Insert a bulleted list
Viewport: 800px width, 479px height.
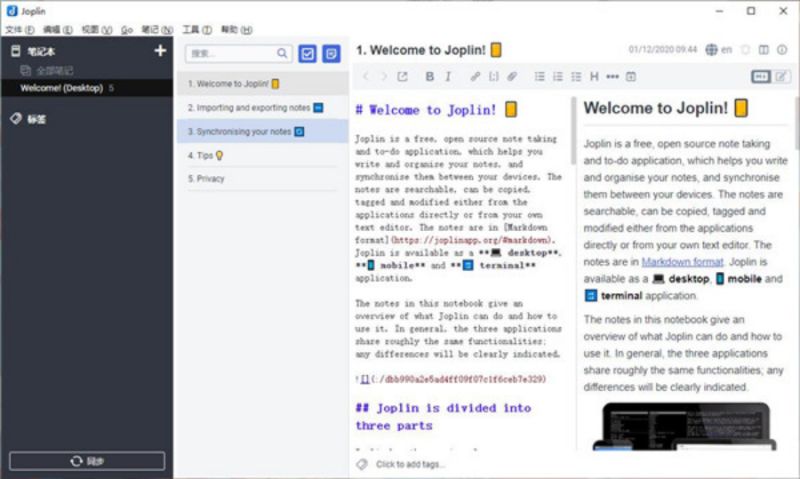click(539, 77)
